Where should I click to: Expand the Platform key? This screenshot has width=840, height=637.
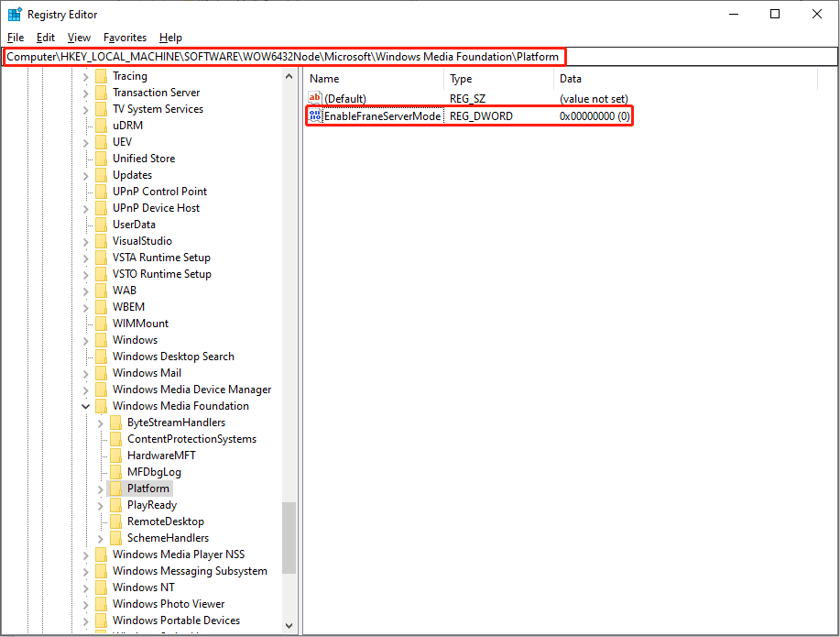point(100,489)
